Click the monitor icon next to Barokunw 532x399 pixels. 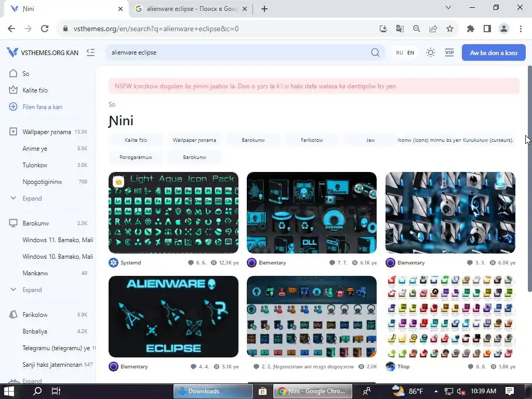point(13,223)
